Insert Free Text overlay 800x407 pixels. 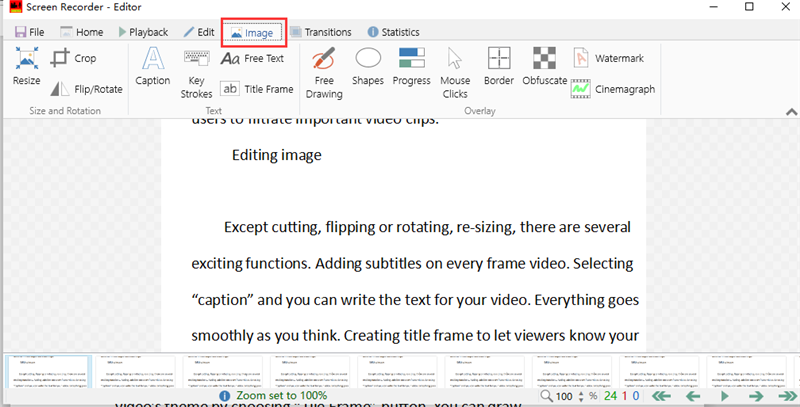(x=252, y=59)
